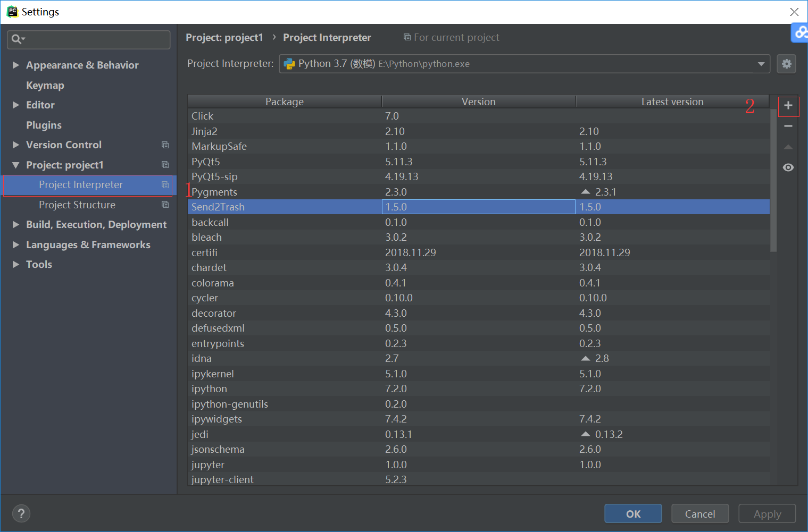Image resolution: width=808 pixels, height=532 pixels.
Task: Sort by Version column header
Action: [479, 102]
